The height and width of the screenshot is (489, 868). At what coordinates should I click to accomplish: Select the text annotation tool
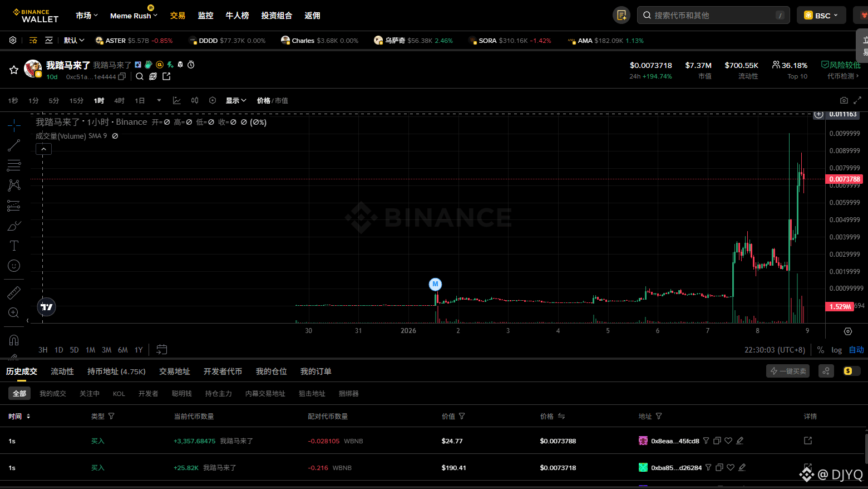[x=13, y=245]
